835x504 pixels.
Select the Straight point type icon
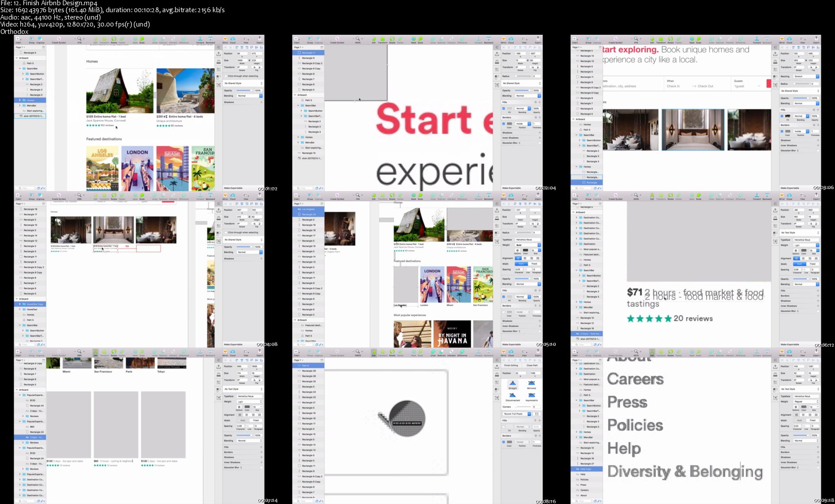pyautogui.click(x=513, y=384)
